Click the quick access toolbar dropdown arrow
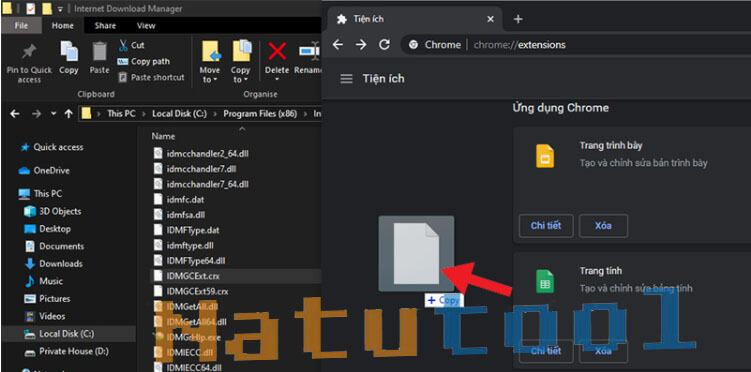Viewport: 751px width, 372px height. pos(60,9)
